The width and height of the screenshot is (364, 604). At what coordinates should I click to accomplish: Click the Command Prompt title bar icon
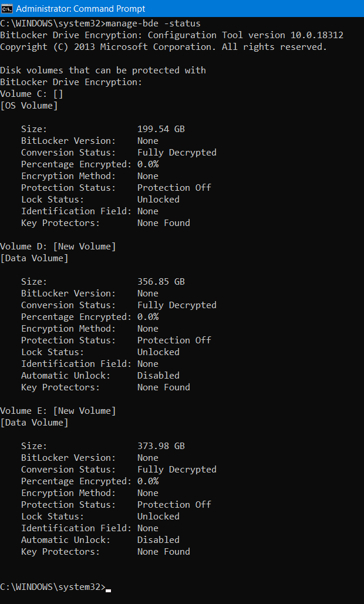[x=6, y=8]
